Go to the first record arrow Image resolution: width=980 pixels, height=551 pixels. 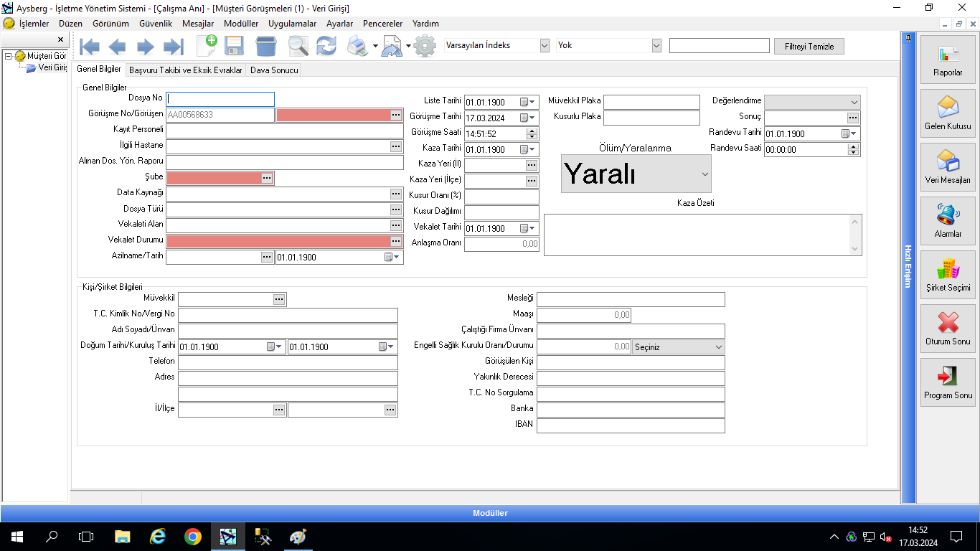click(90, 47)
